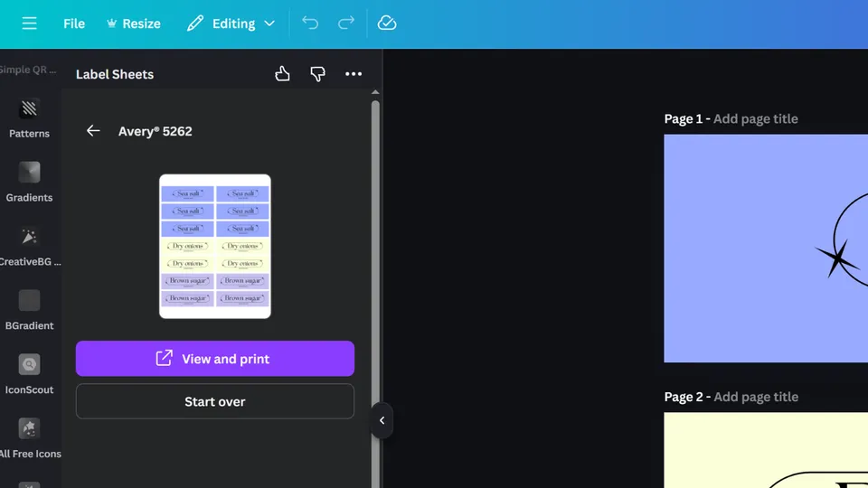Open the Resize menu
This screenshot has width=868, height=488.
click(133, 23)
